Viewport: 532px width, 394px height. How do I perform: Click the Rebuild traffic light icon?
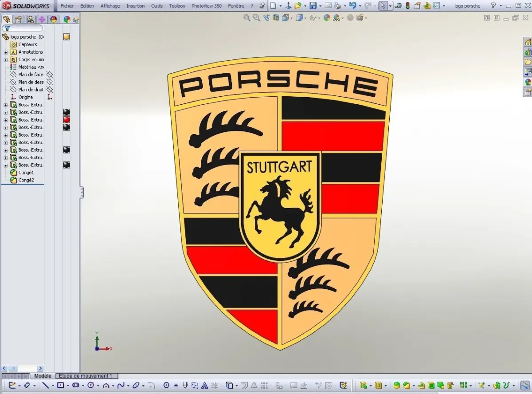click(407, 6)
